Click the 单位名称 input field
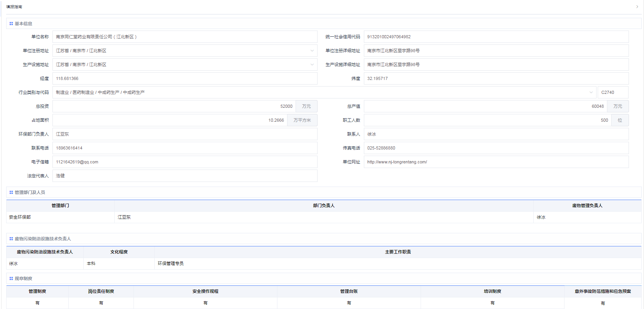Image resolution: width=644 pixels, height=309 pixels. [184, 37]
